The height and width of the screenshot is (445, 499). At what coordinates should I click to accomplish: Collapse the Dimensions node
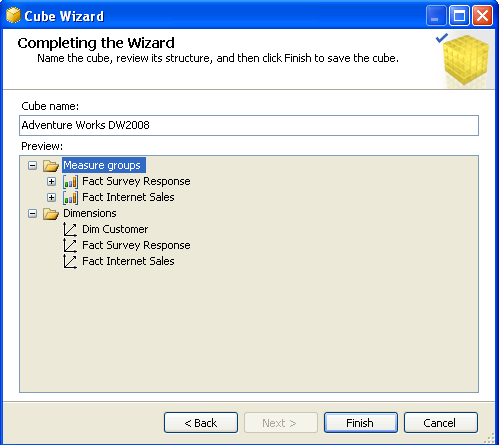[32, 213]
